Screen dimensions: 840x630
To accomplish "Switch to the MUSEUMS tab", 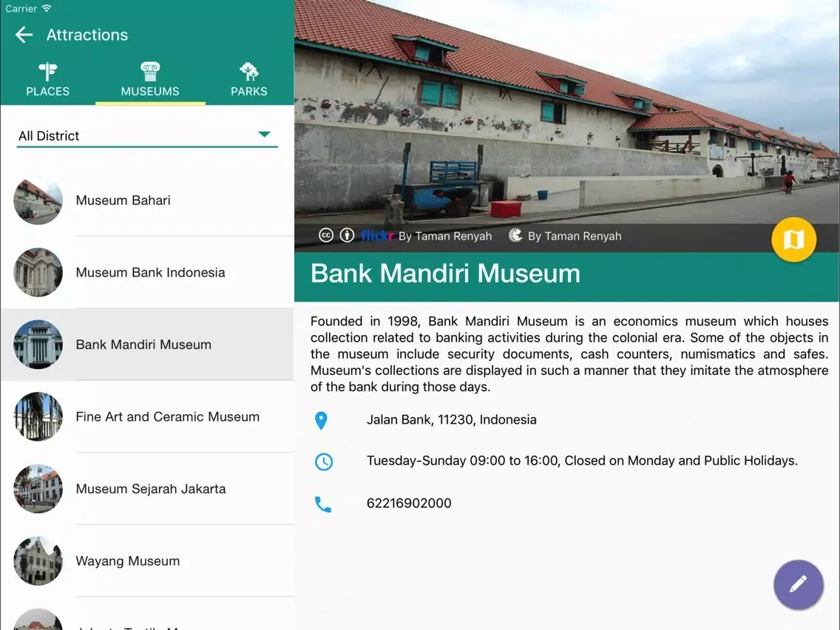I will click(x=150, y=81).
